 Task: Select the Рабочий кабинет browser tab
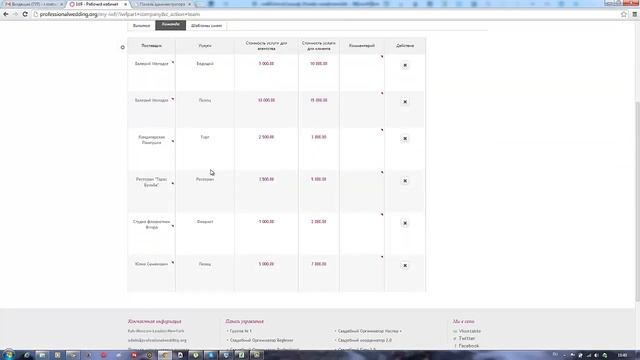[x=97, y=4]
